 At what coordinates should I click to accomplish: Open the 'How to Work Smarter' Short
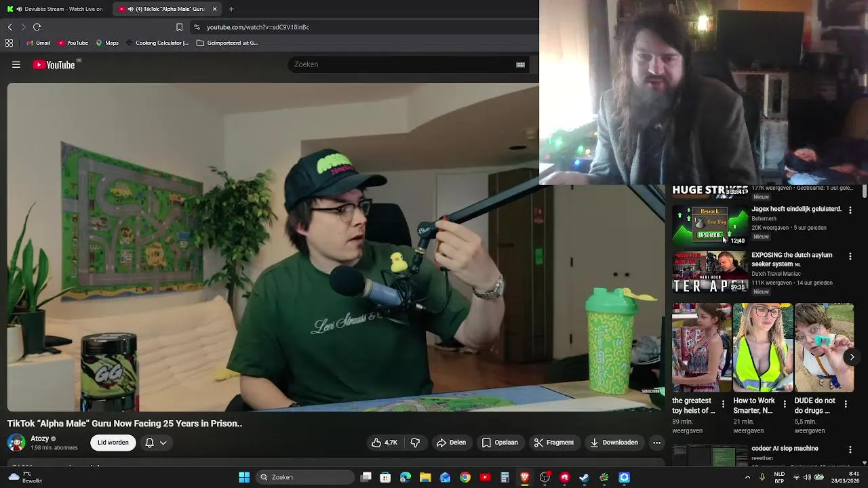[763, 348]
